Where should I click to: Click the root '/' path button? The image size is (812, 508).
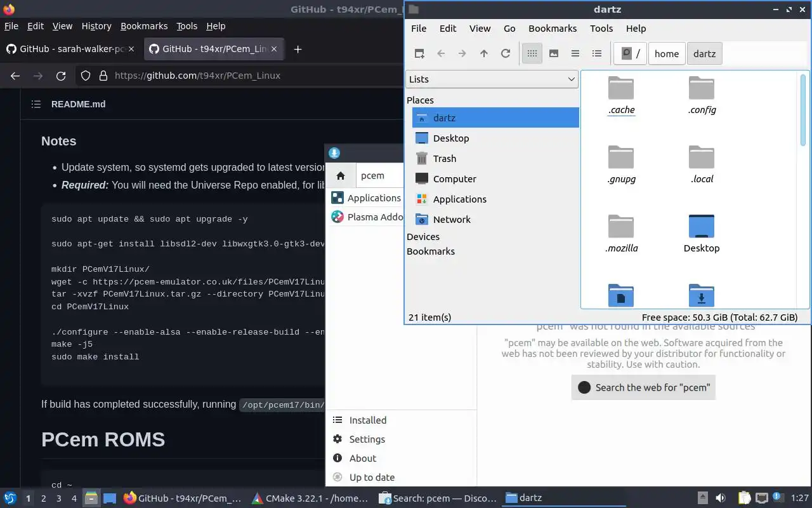(630, 54)
